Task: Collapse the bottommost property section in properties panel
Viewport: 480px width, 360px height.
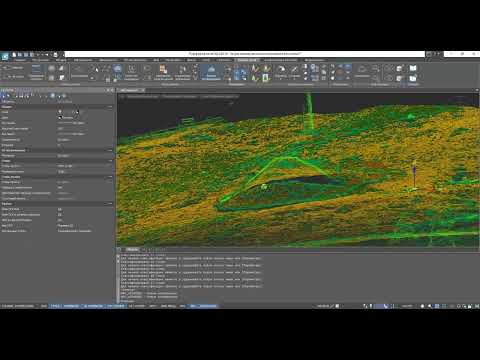Action: point(110,203)
